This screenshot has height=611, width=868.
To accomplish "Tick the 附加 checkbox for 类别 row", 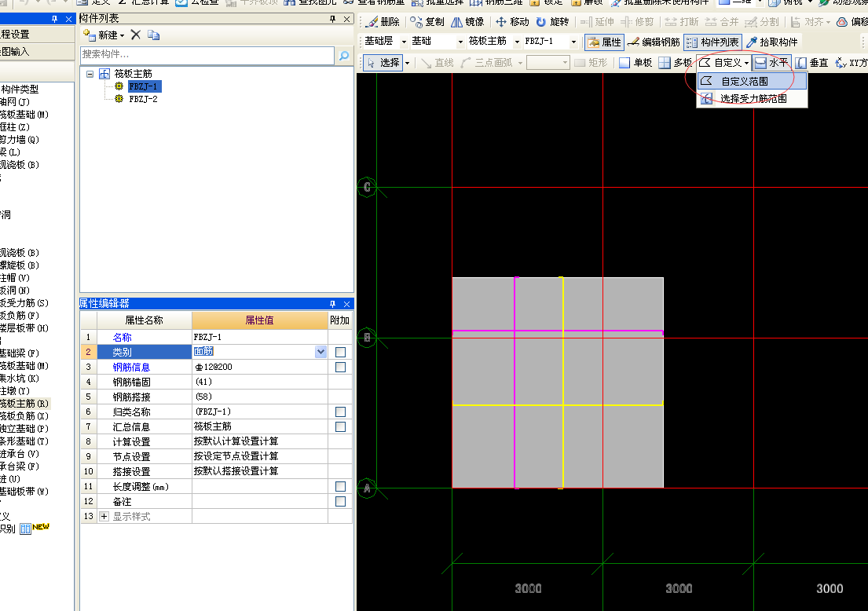I will point(340,352).
